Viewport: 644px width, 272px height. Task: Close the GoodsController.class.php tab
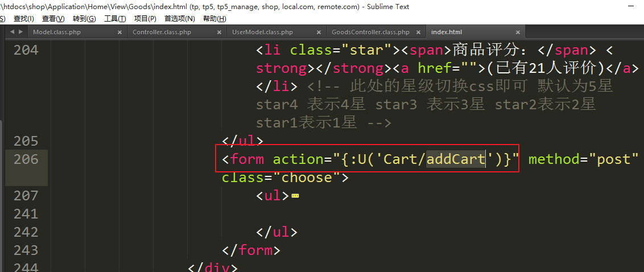418,32
